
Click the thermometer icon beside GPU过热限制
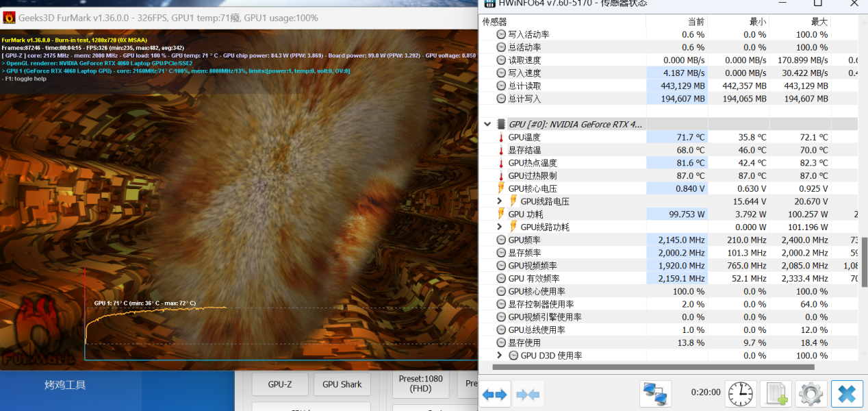[501, 175]
